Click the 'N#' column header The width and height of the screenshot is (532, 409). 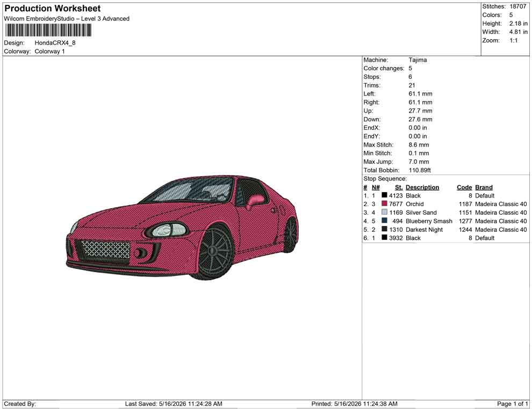[x=376, y=187]
